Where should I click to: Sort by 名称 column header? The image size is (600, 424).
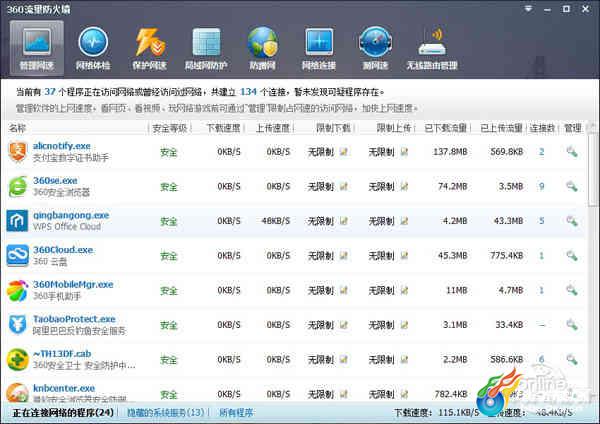tap(18, 128)
